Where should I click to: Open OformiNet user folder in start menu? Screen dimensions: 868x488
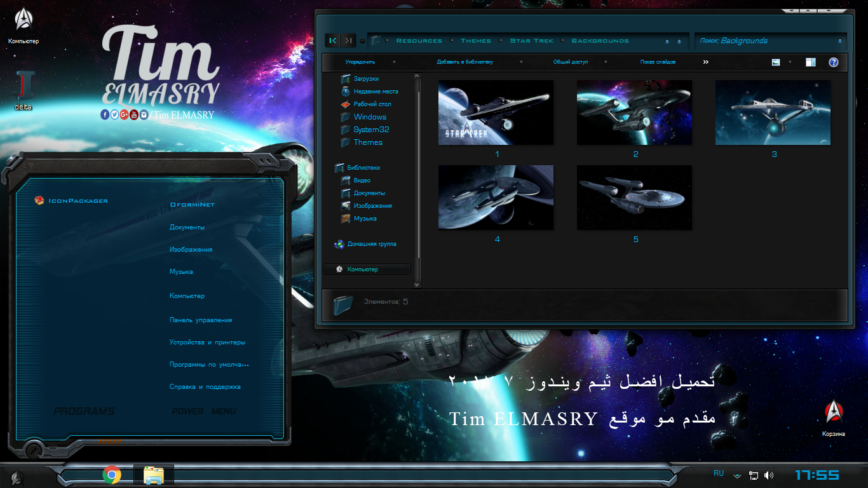(x=193, y=205)
